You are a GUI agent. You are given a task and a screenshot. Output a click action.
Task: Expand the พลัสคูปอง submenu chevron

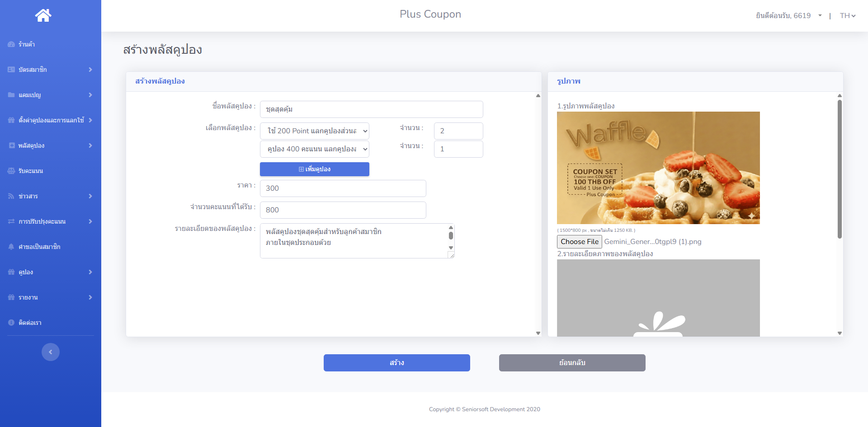click(x=90, y=145)
